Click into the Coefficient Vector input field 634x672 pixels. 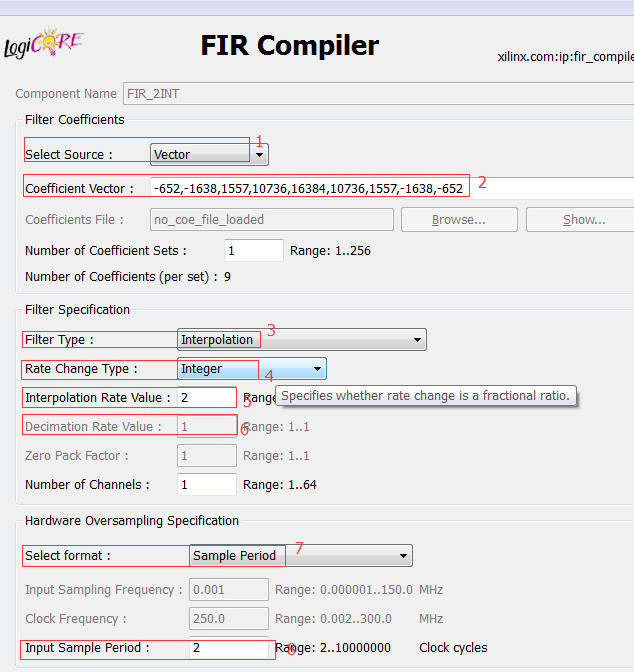click(x=392, y=188)
